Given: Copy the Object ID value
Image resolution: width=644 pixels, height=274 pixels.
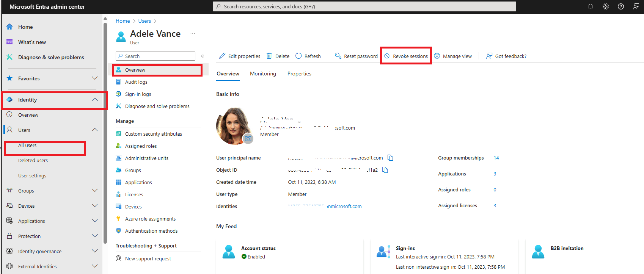Looking at the screenshot, I should tap(385, 170).
